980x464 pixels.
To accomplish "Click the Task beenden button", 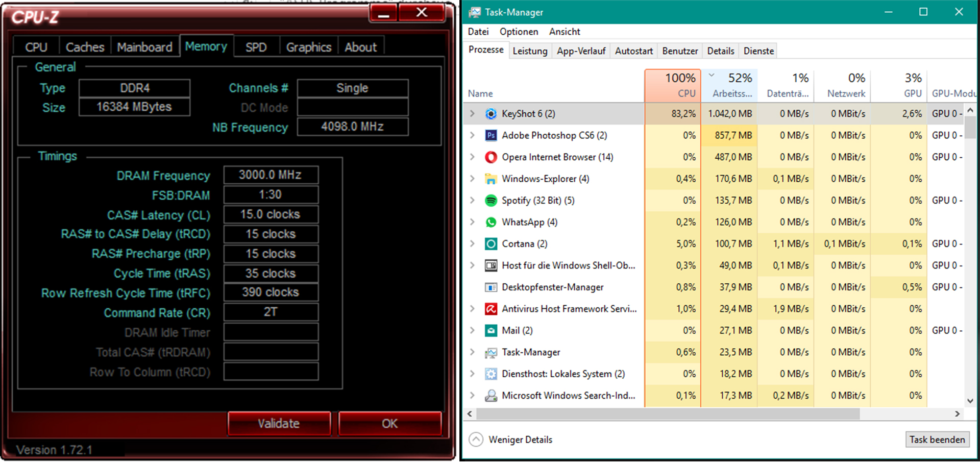I will pos(937,439).
